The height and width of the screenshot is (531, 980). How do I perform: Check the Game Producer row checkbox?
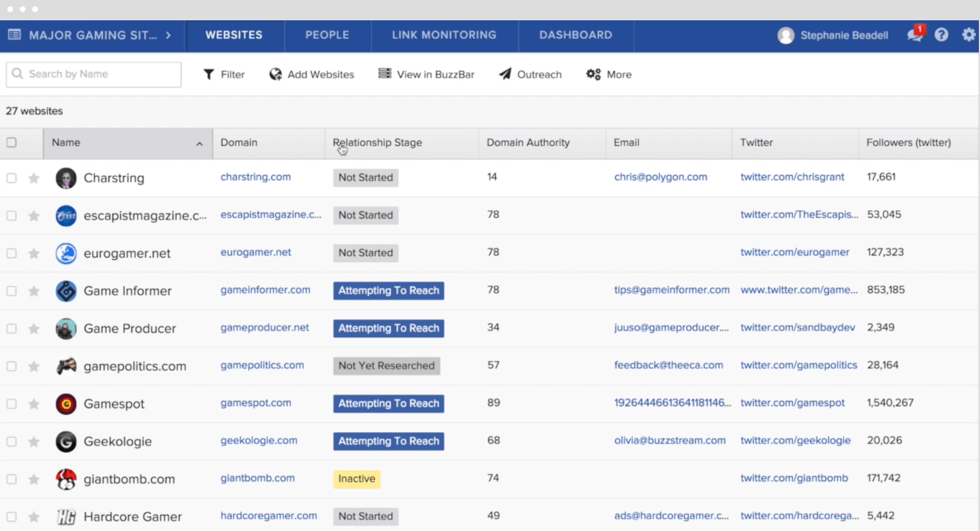click(x=11, y=329)
